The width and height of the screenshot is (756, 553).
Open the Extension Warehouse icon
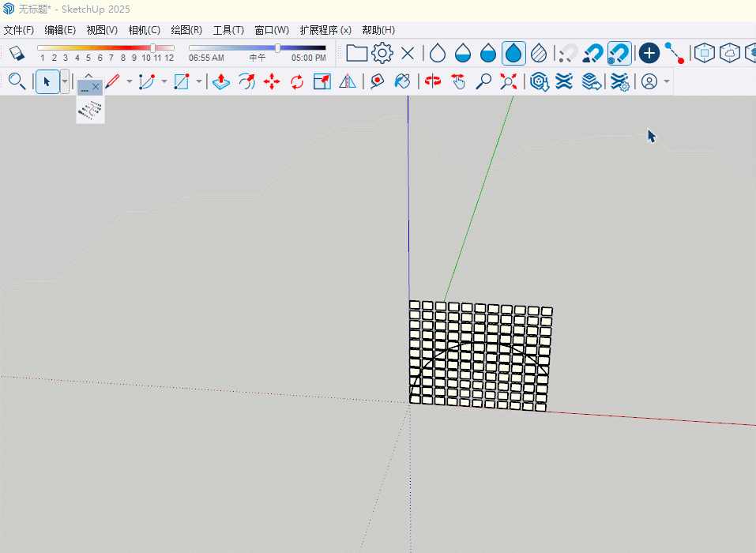[x=564, y=81]
